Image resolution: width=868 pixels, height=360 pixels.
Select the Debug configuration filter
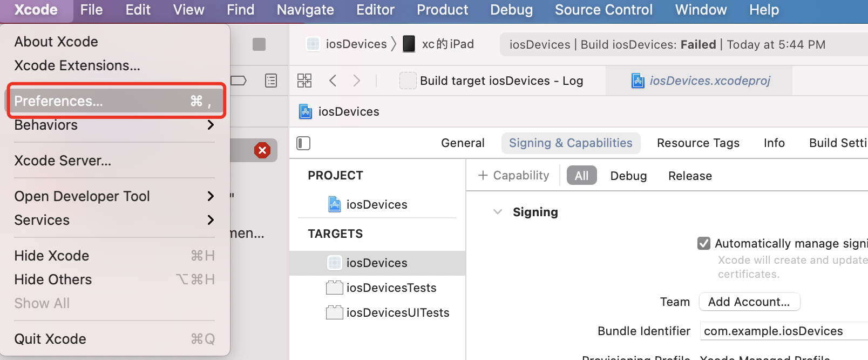click(x=628, y=176)
